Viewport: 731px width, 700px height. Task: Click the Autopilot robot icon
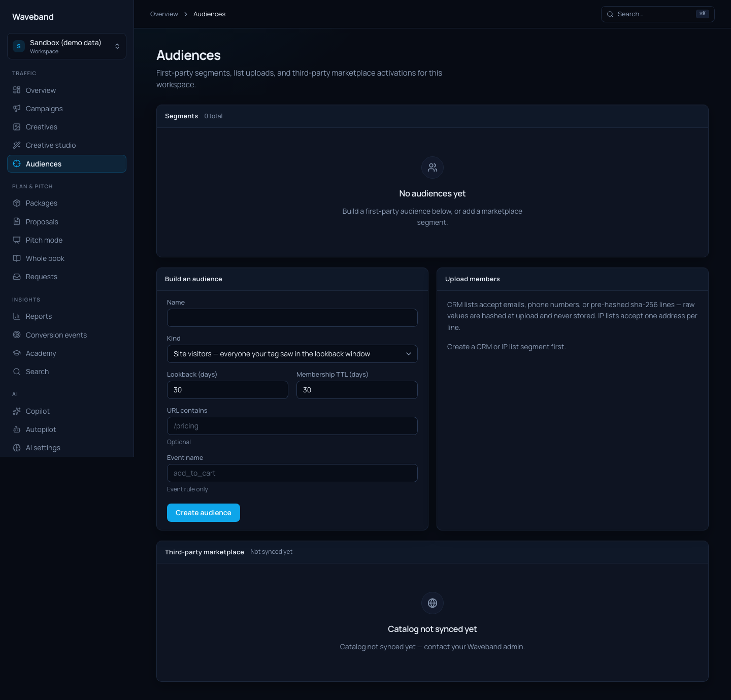coord(17,429)
